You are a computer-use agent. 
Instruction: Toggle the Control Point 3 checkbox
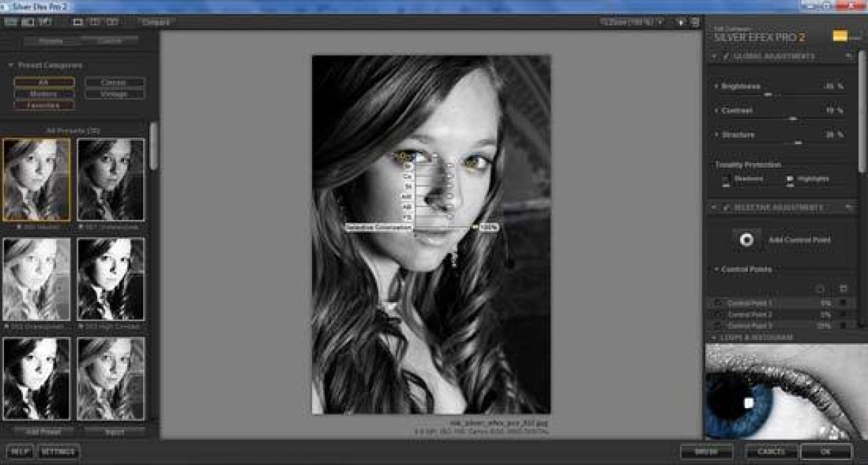coord(717,326)
